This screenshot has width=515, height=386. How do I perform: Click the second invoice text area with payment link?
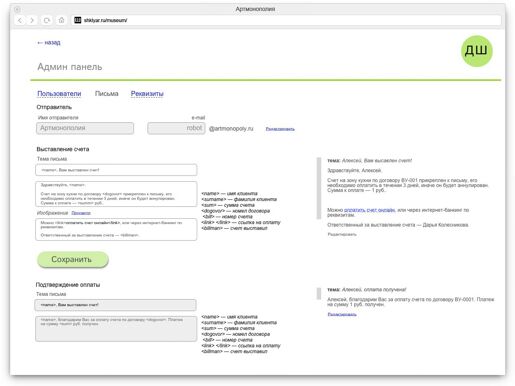pos(116,229)
